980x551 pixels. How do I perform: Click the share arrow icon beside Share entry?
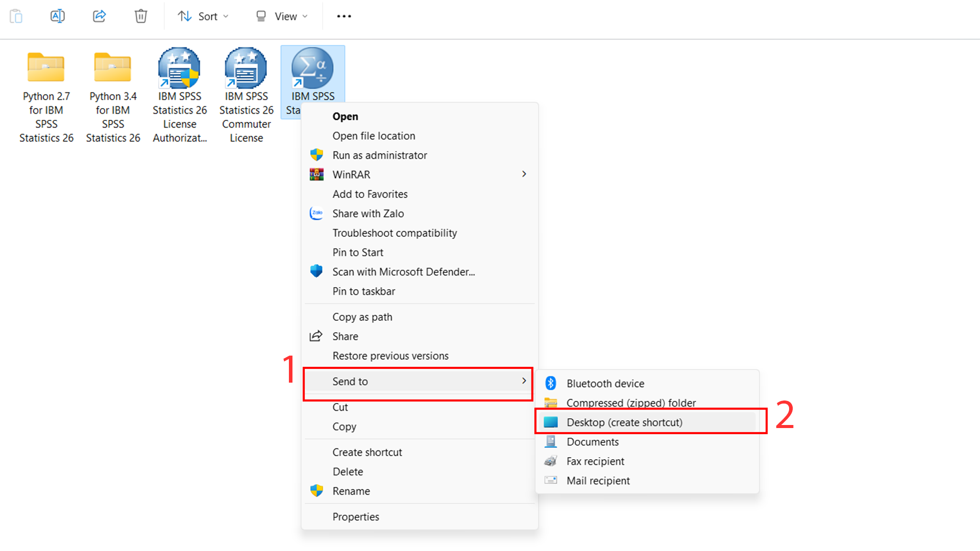point(316,336)
